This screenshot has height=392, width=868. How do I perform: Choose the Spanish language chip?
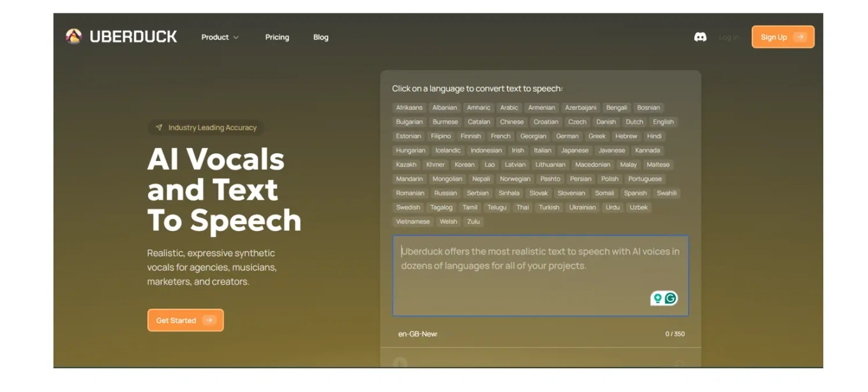tap(635, 193)
